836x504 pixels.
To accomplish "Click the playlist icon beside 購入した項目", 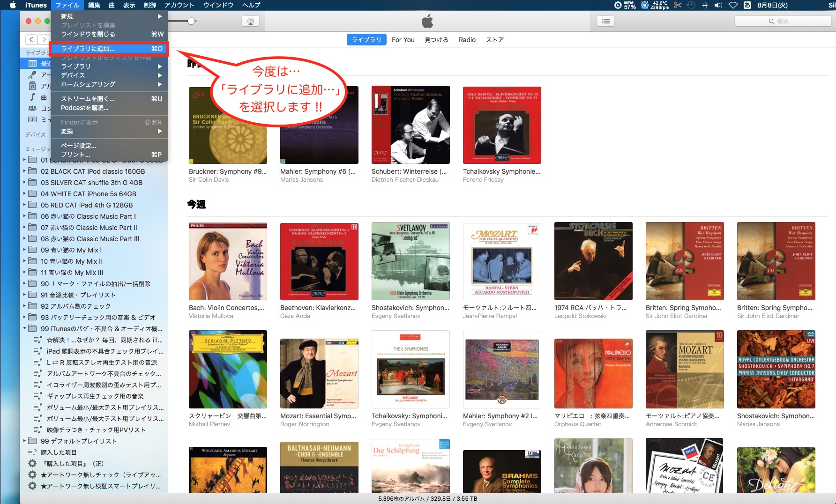I will tap(32, 452).
